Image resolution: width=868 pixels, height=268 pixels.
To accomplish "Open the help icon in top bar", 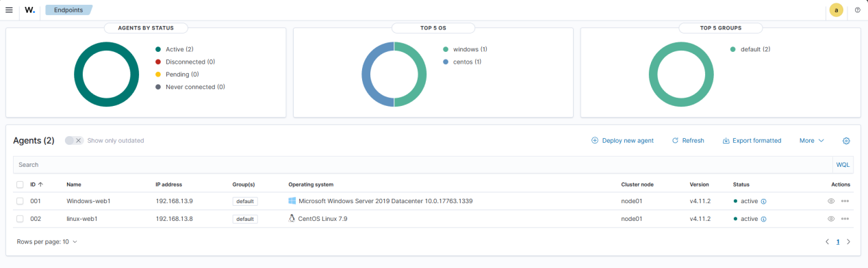I will pyautogui.click(x=857, y=10).
